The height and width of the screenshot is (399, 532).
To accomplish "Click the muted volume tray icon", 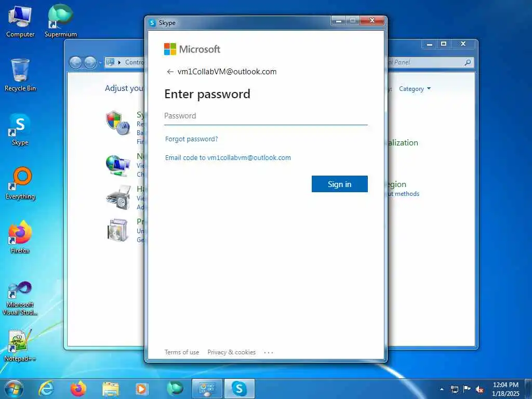I will point(480,389).
